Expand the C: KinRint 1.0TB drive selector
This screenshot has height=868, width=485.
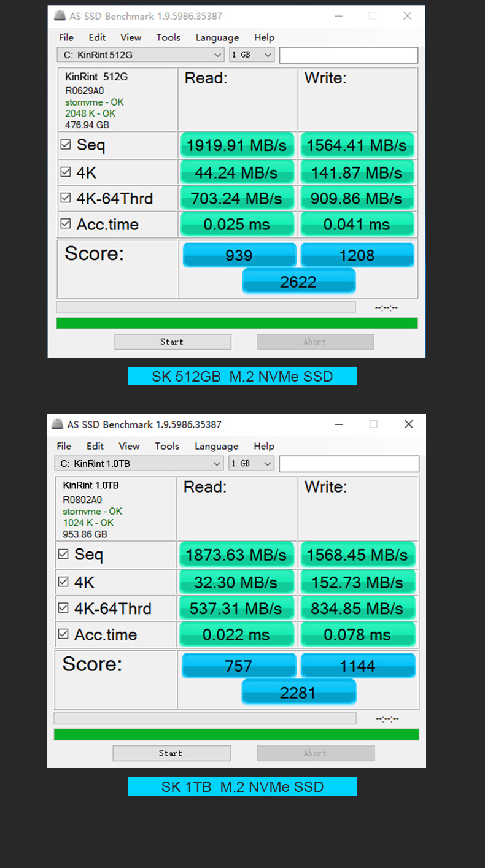139,464
